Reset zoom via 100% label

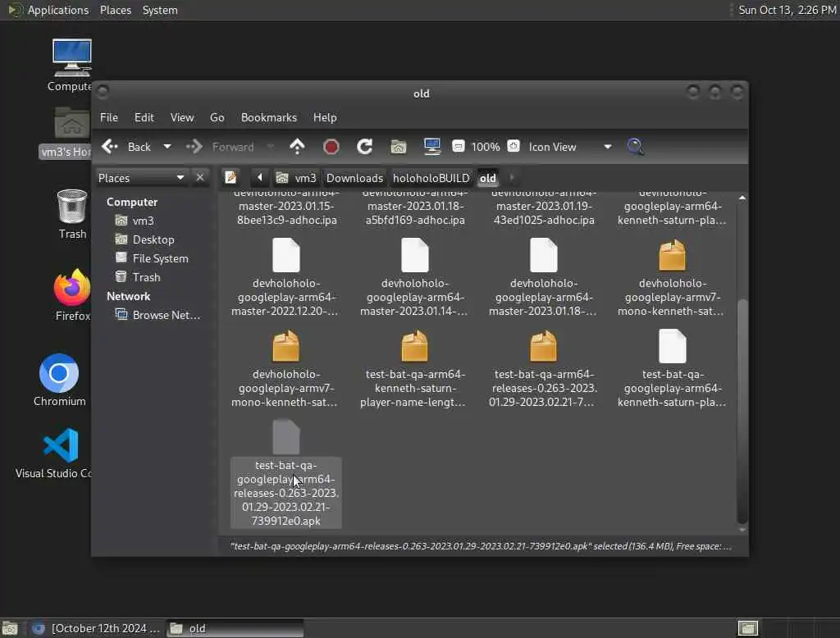pos(486,147)
